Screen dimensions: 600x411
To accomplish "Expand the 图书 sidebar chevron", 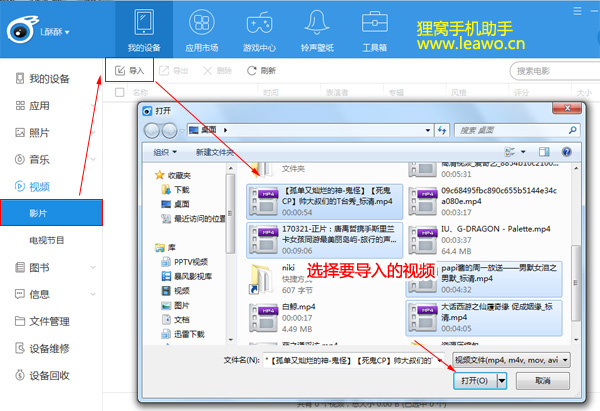I will click(x=93, y=267).
